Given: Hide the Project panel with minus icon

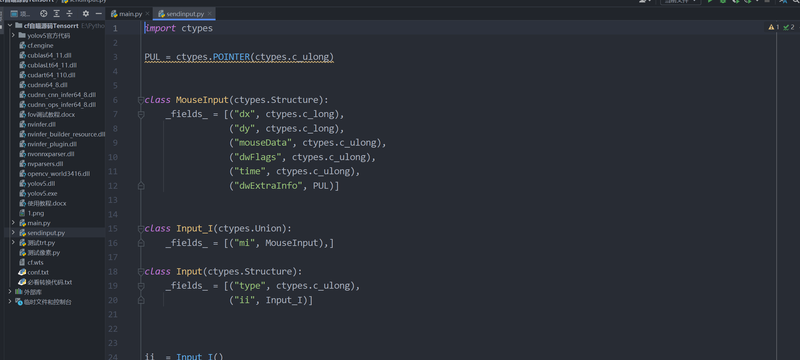Looking at the screenshot, I should pyautogui.click(x=98, y=14).
